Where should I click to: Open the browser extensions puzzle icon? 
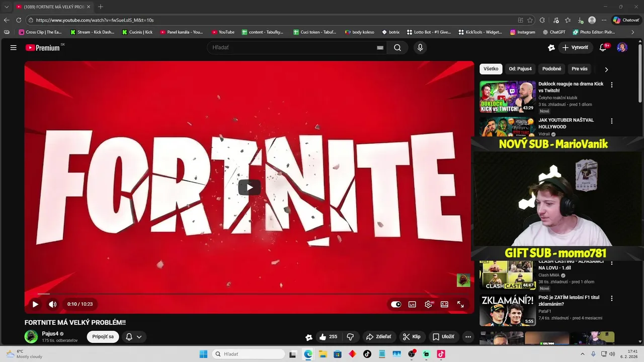click(542, 20)
